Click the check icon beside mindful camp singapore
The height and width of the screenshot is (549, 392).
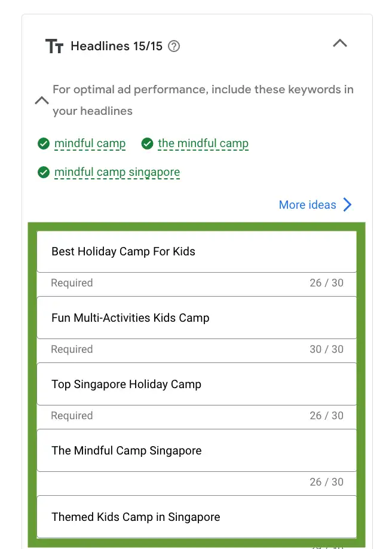point(44,172)
